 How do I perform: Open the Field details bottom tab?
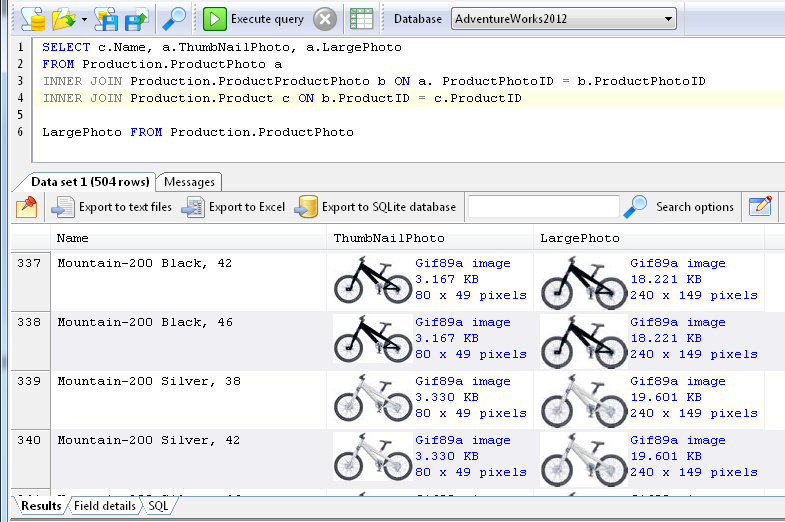pyautogui.click(x=105, y=506)
